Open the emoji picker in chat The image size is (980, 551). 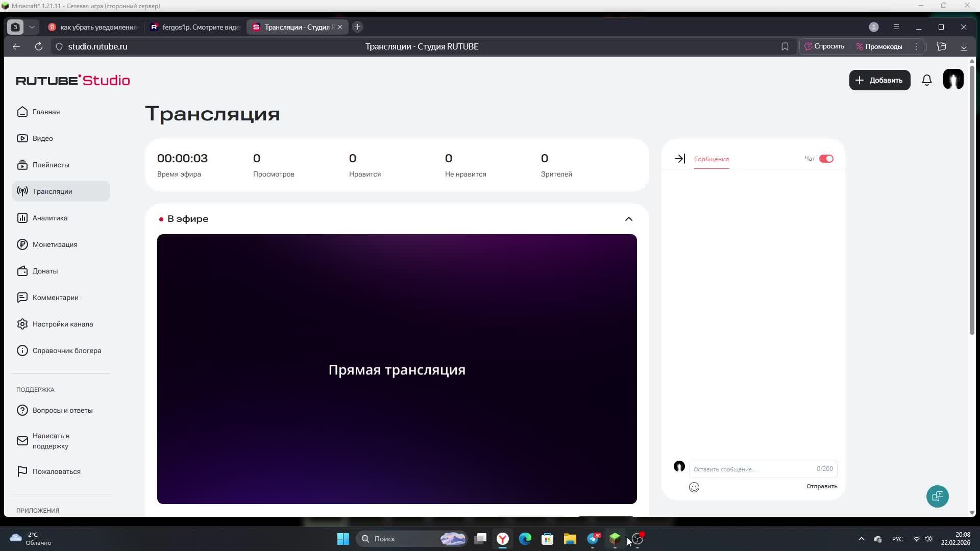pyautogui.click(x=694, y=487)
